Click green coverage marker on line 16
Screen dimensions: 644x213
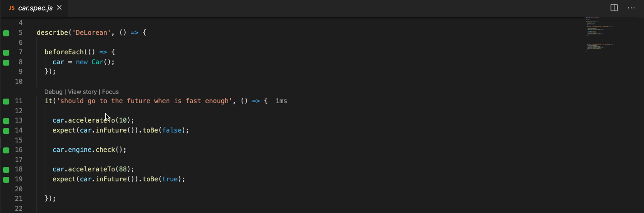pos(6,150)
